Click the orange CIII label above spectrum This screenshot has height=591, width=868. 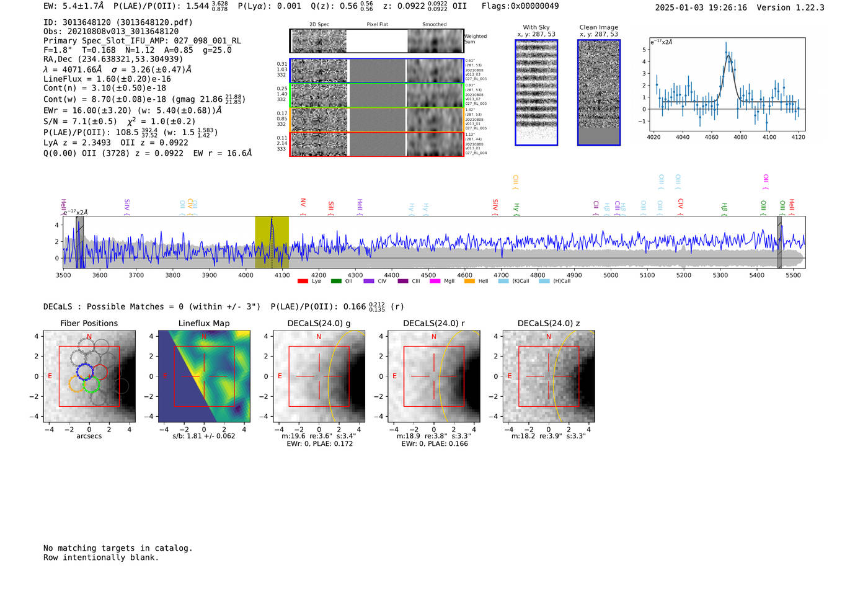tap(516, 182)
